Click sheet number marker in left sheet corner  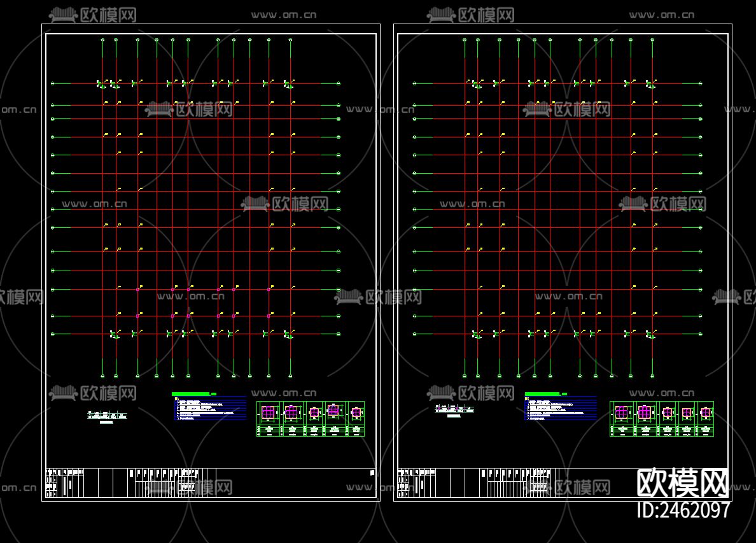(x=372, y=472)
